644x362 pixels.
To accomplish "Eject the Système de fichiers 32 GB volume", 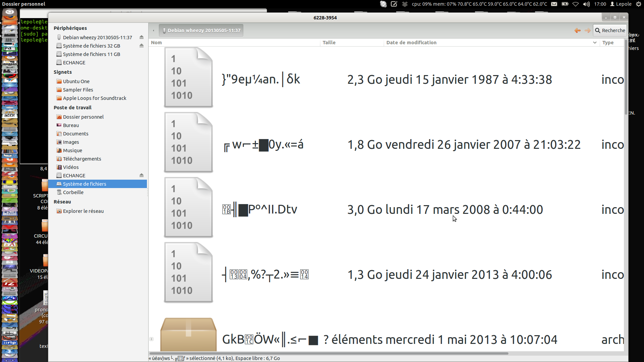I will coord(142,46).
